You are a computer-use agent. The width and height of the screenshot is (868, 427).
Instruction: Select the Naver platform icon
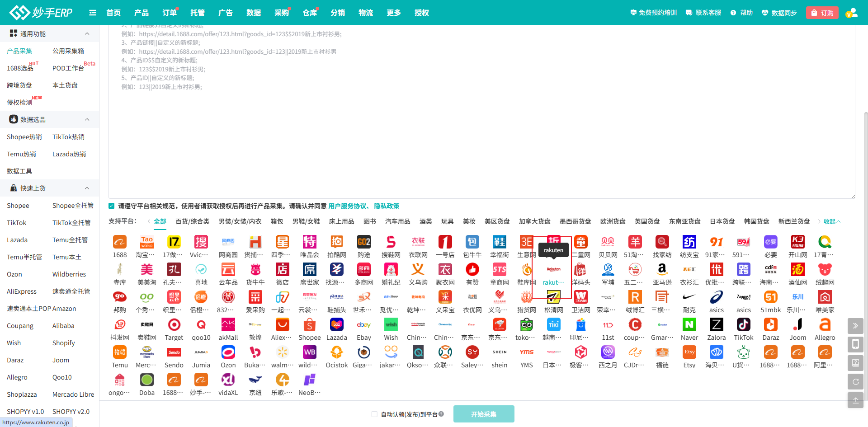(689, 325)
